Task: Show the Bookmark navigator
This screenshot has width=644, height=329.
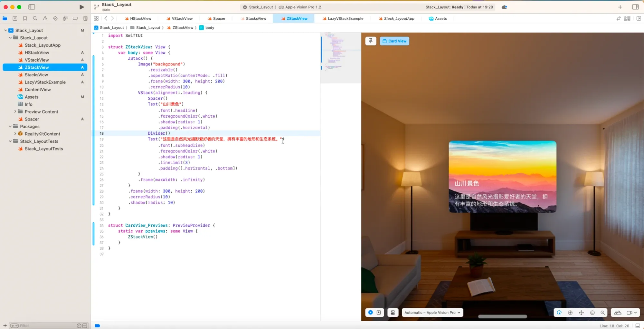Action: click(25, 18)
